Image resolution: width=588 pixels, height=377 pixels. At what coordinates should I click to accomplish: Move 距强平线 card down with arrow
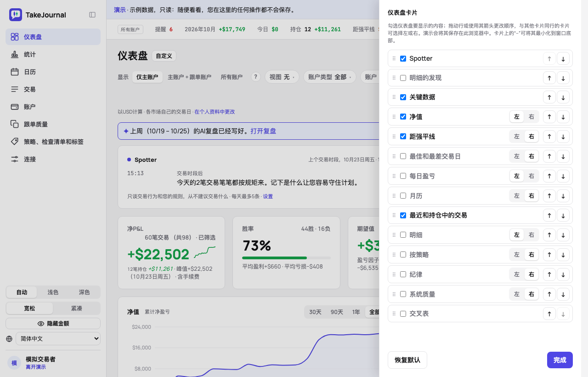[x=563, y=137]
